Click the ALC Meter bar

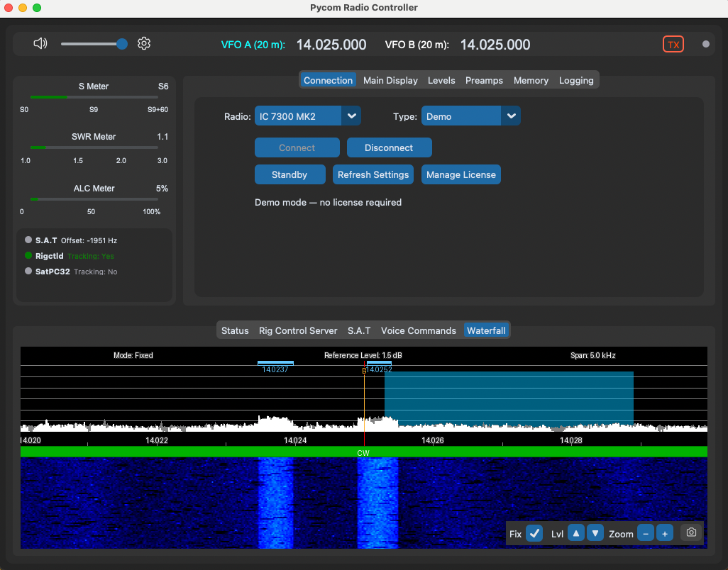[94, 199]
